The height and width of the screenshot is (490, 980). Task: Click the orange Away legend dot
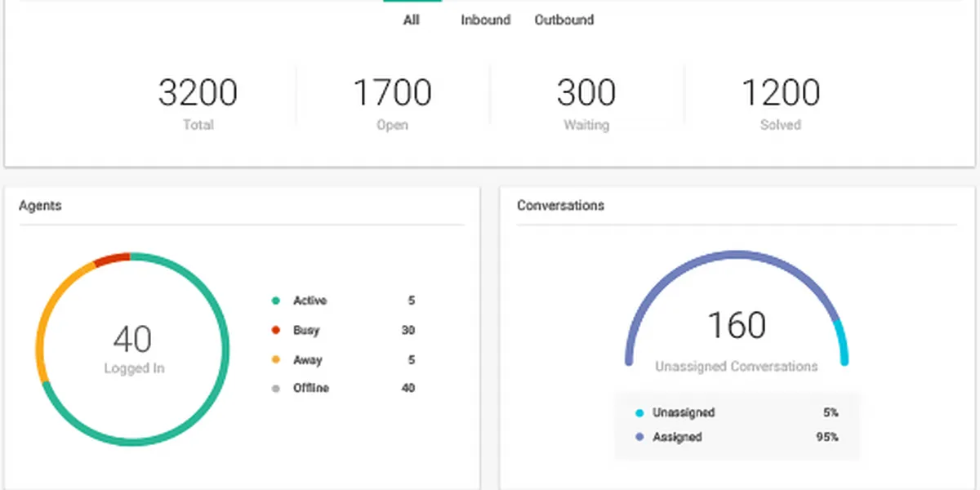pyautogui.click(x=276, y=360)
